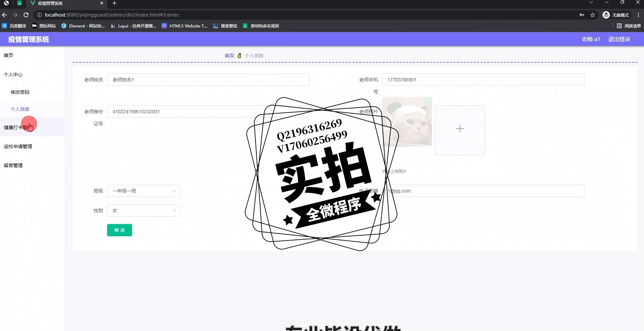Image resolution: width=644 pixels, height=331 pixels.
Task: Select 个人信息 in the sidebar
Action: (32, 109)
